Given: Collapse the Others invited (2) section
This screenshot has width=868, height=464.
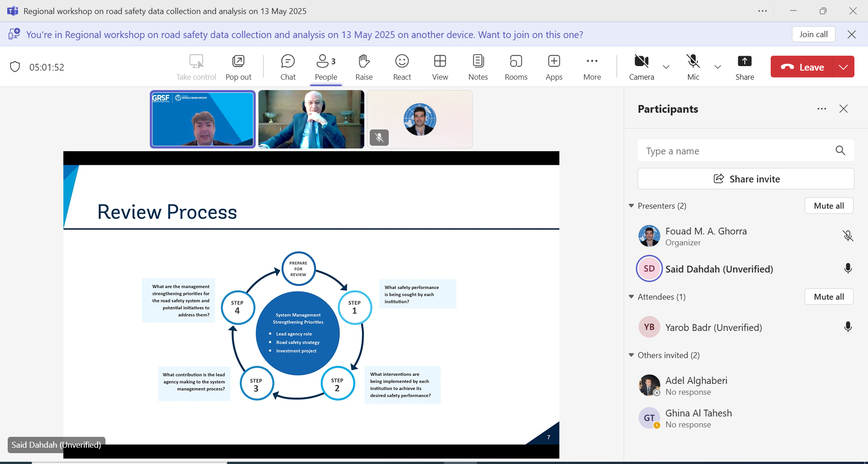Looking at the screenshot, I should [631, 355].
